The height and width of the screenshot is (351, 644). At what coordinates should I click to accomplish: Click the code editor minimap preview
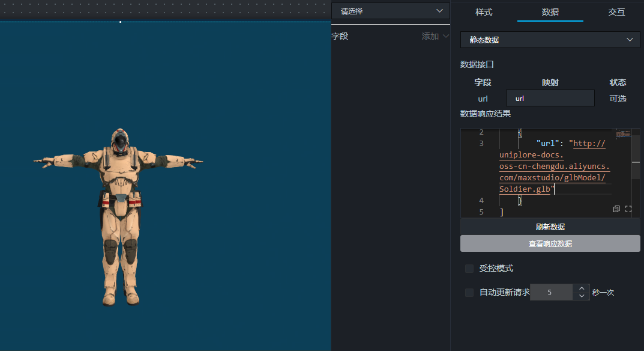[623, 134]
